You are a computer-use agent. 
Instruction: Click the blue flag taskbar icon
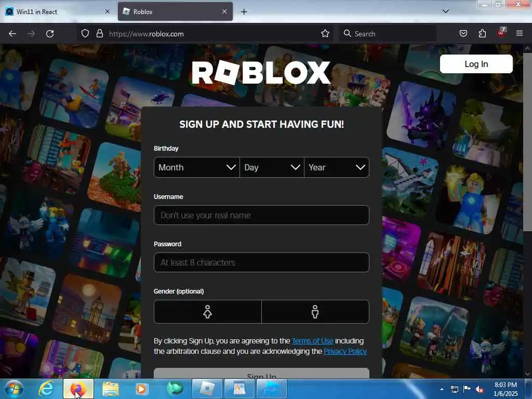(271, 389)
